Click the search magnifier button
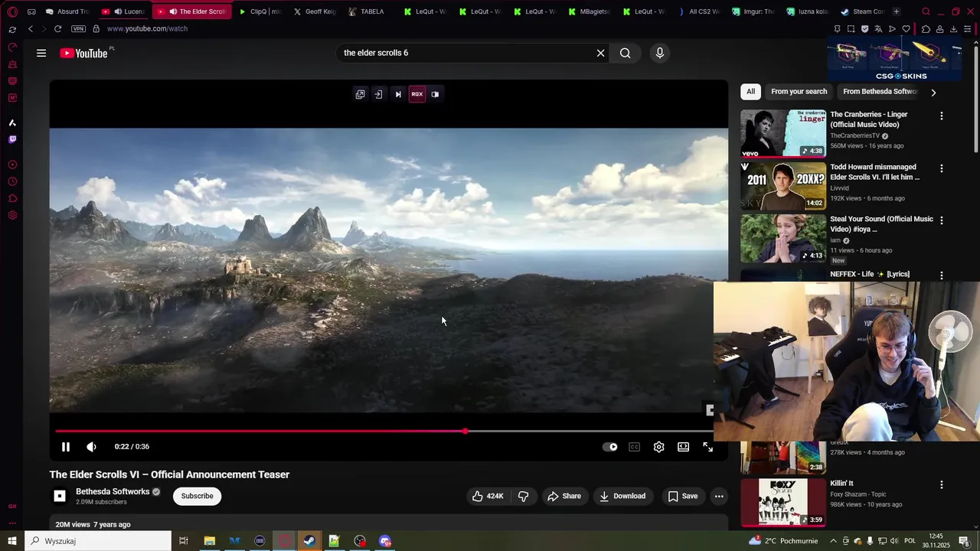 point(626,53)
